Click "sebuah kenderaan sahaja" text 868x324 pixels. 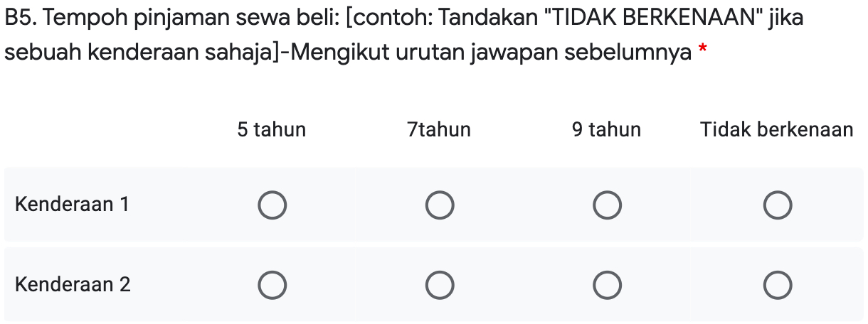[x=138, y=53]
